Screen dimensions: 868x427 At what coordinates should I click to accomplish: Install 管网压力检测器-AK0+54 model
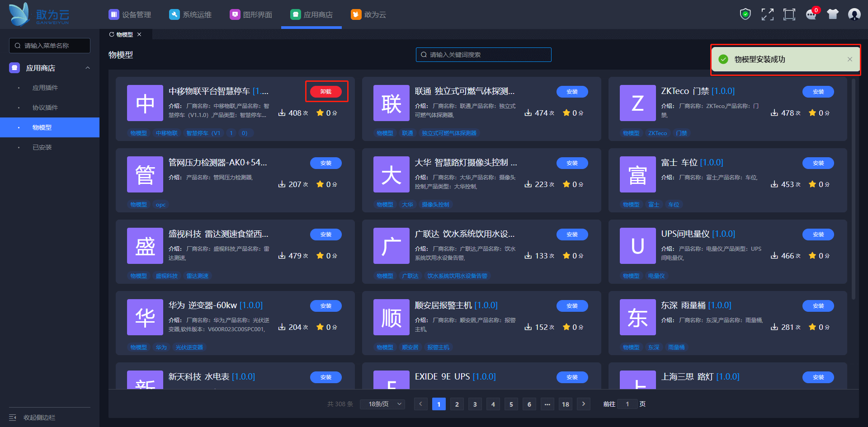326,163
